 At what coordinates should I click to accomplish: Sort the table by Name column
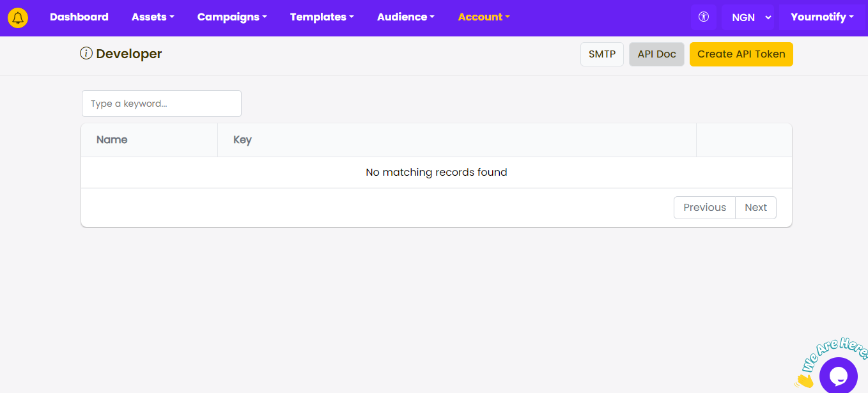tap(112, 140)
